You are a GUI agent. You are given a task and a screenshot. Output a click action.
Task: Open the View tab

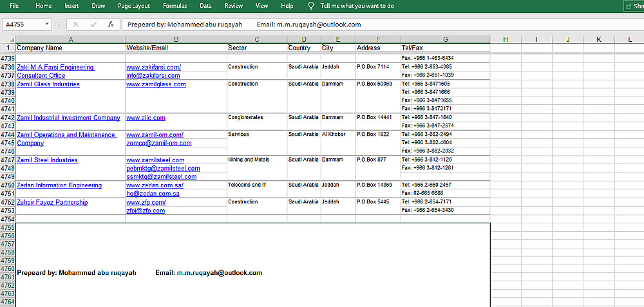[x=261, y=6]
